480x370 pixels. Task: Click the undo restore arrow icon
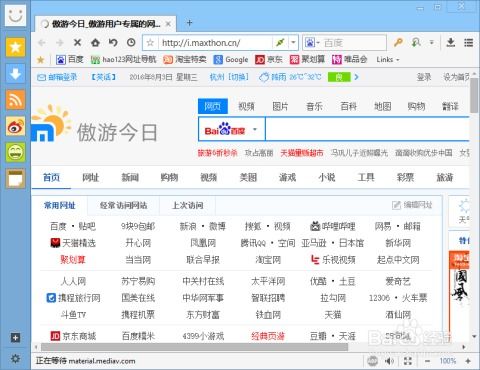pyautogui.click(x=113, y=42)
